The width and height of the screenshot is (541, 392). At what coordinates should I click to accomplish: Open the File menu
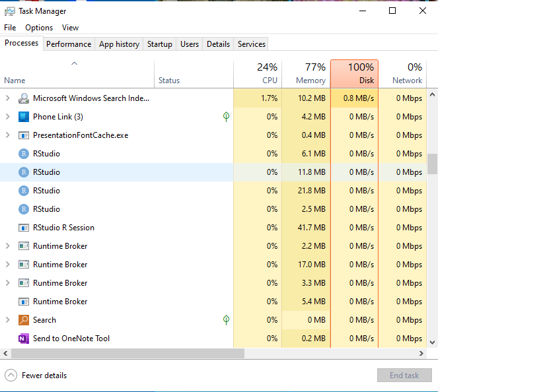pos(10,28)
